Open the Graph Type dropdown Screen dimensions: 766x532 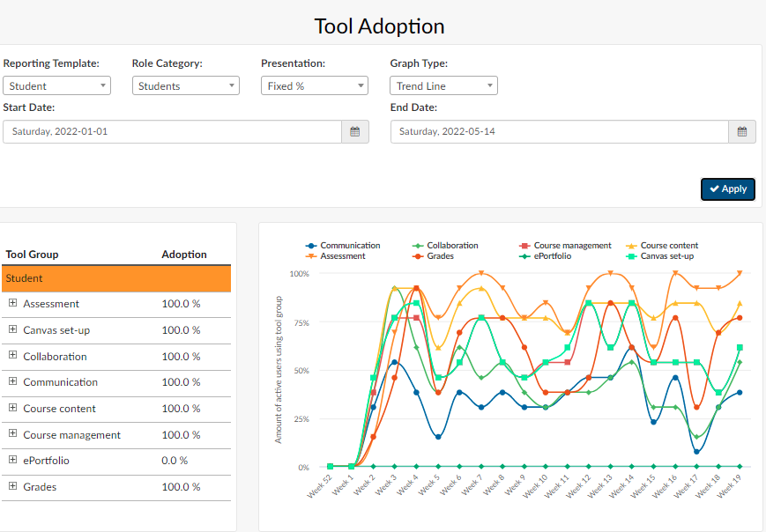(442, 85)
